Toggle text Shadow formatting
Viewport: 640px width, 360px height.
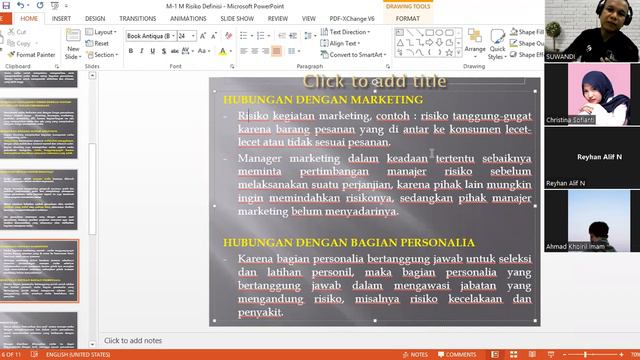[164, 51]
